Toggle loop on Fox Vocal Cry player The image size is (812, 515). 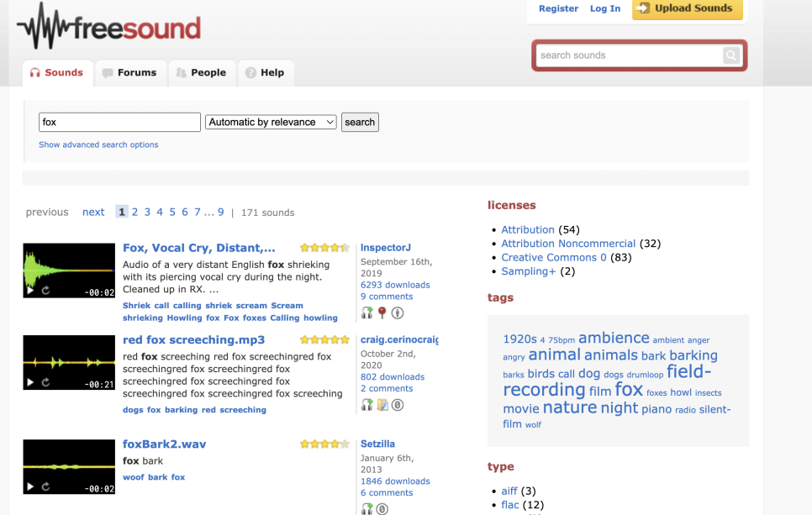click(45, 291)
